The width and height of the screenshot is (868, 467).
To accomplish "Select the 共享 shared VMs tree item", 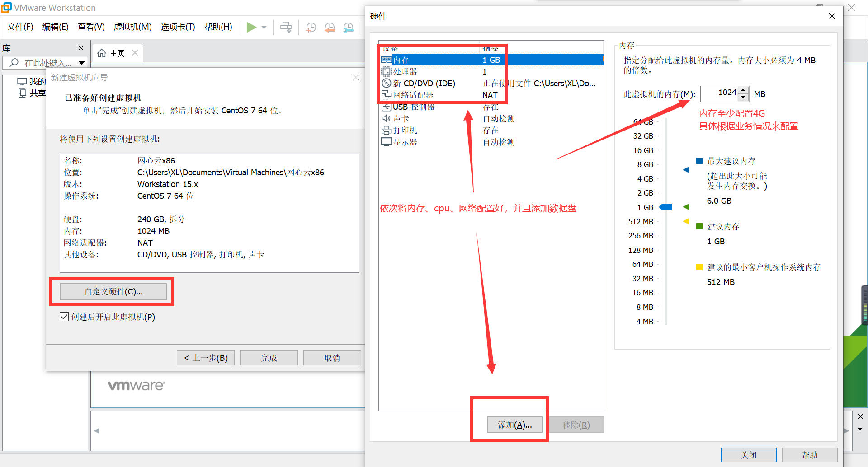I will point(32,93).
